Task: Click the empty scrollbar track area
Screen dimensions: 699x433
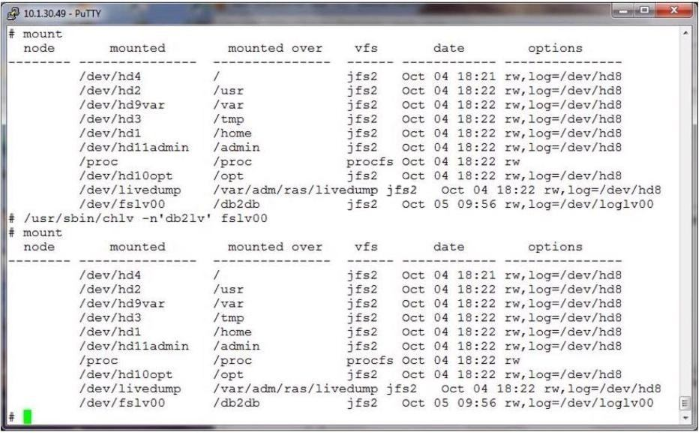Action: [685, 214]
